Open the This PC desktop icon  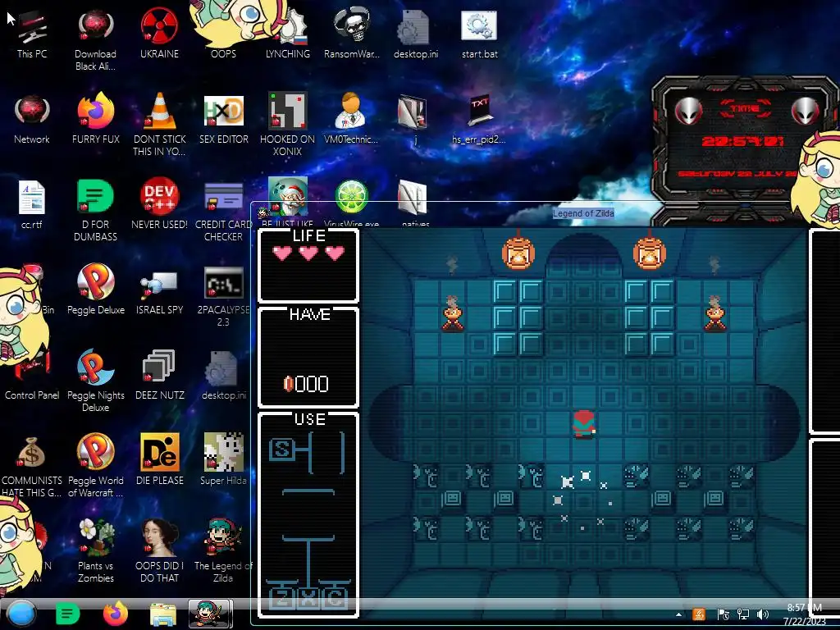pos(32,34)
